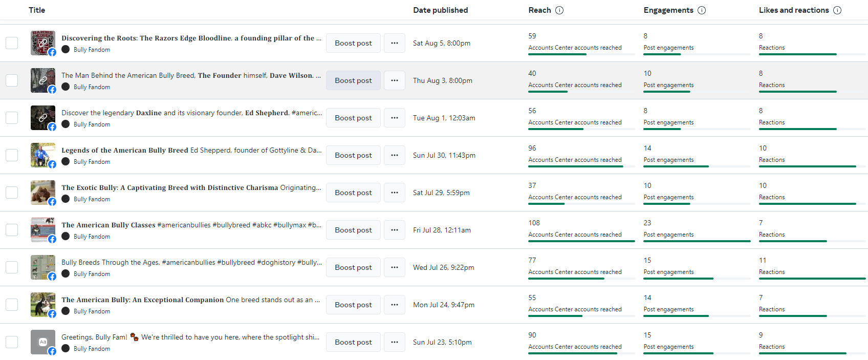Image resolution: width=868 pixels, height=360 pixels.
Task: Click the Engagements info icon
Action: (x=702, y=10)
